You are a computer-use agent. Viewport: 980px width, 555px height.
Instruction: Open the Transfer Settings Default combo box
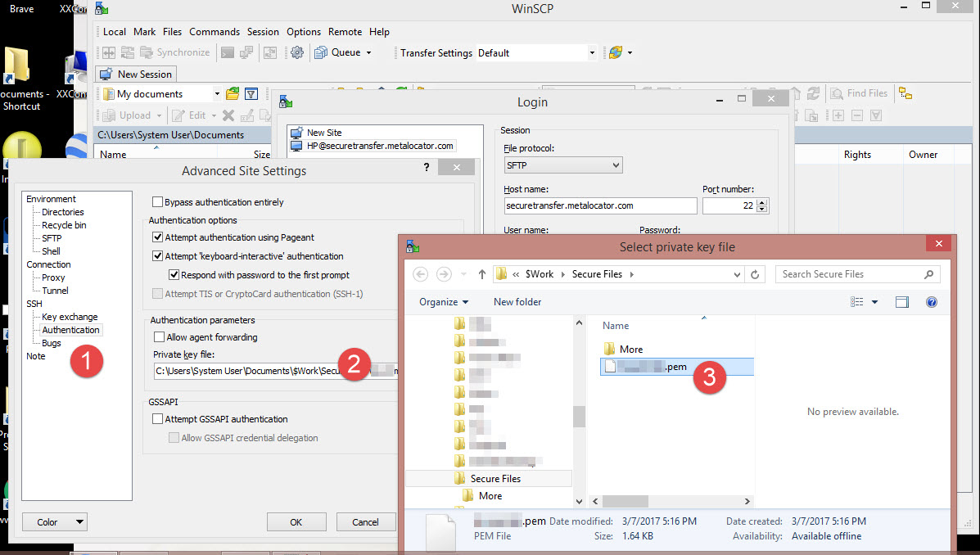coord(536,53)
